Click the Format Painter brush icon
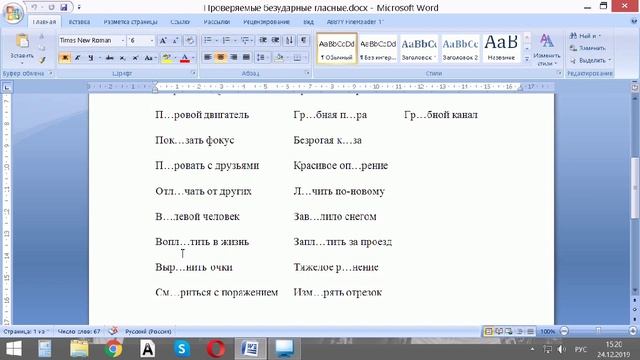640x360 pixels. 42,60
